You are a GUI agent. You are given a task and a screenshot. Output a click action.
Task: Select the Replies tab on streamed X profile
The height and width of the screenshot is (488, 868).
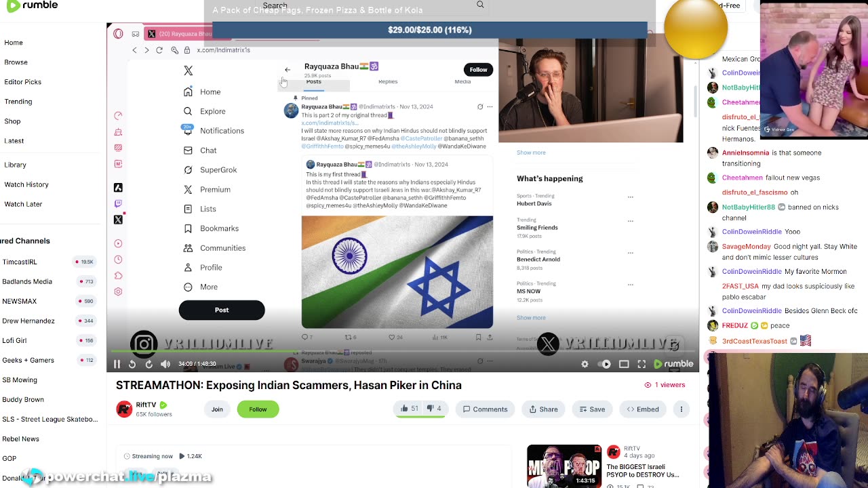[x=388, y=81]
